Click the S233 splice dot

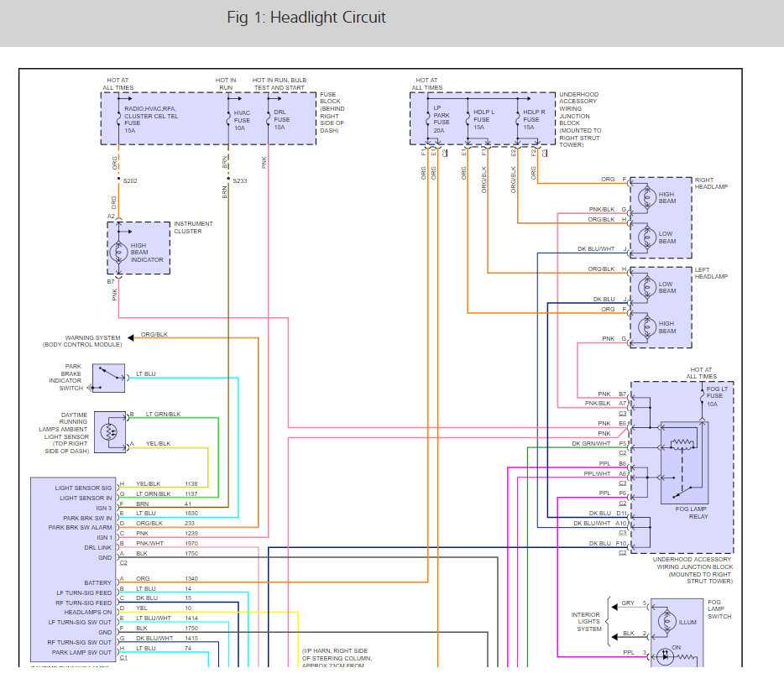(x=228, y=179)
